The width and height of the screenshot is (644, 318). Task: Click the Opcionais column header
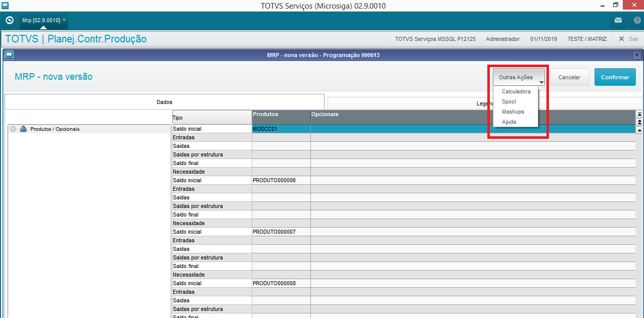473,117
